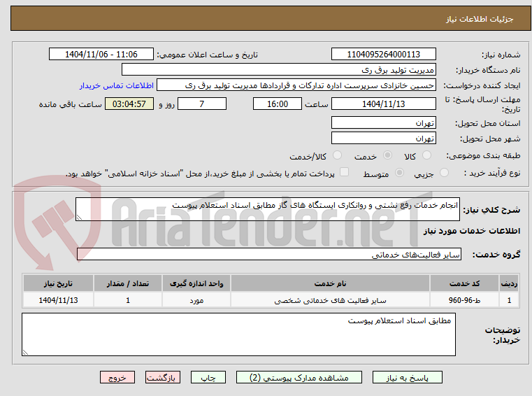Click column header نام خدمت
532x396 pixels.
click(x=330, y=283)
